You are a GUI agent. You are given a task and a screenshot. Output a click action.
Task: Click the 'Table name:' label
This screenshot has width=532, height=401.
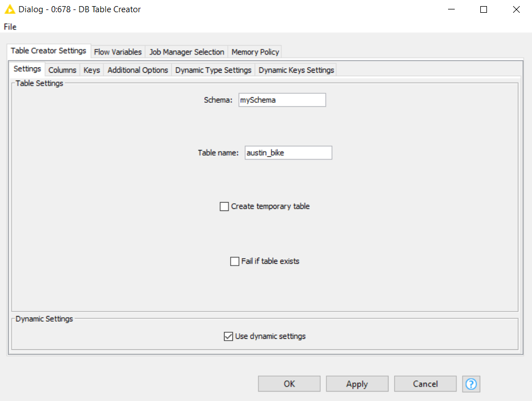(x=218, y=153)
